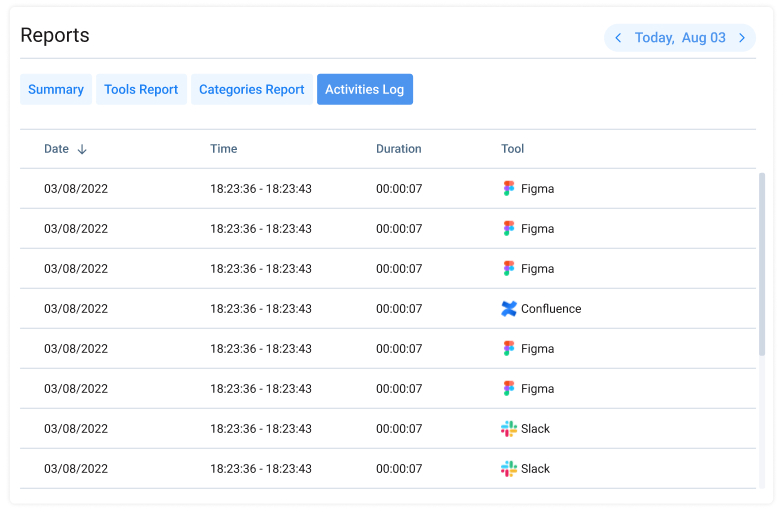The height and width of the screenshot is (515, 783).
Task: Click the Confluence tool icon
Action: click(x=509, y=309)
